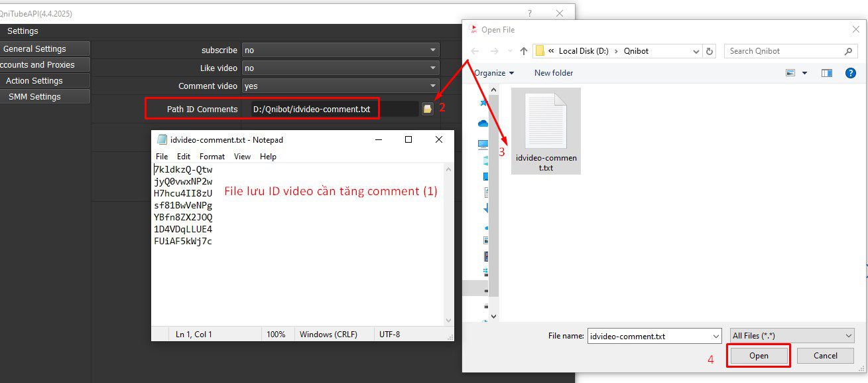Open the All Files (*.*) type dropdown

pyautogui.click(x=791, y=336)
